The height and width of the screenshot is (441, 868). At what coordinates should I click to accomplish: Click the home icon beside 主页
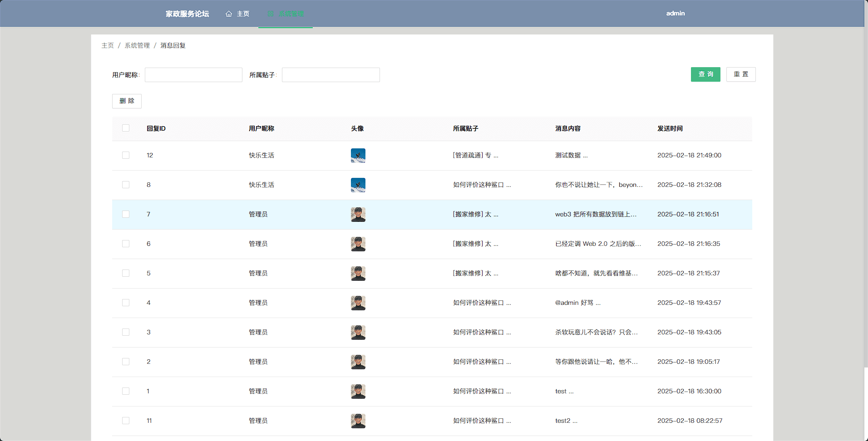(x=229, y=14)
